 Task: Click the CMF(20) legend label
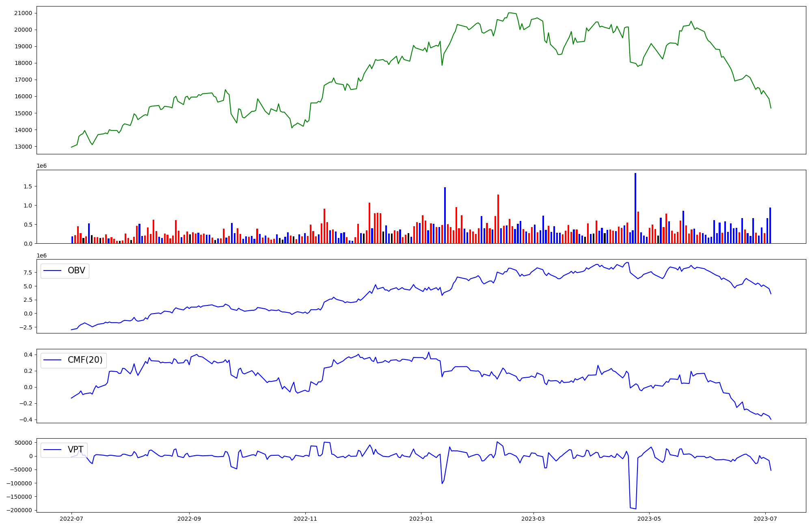point(85,360)
